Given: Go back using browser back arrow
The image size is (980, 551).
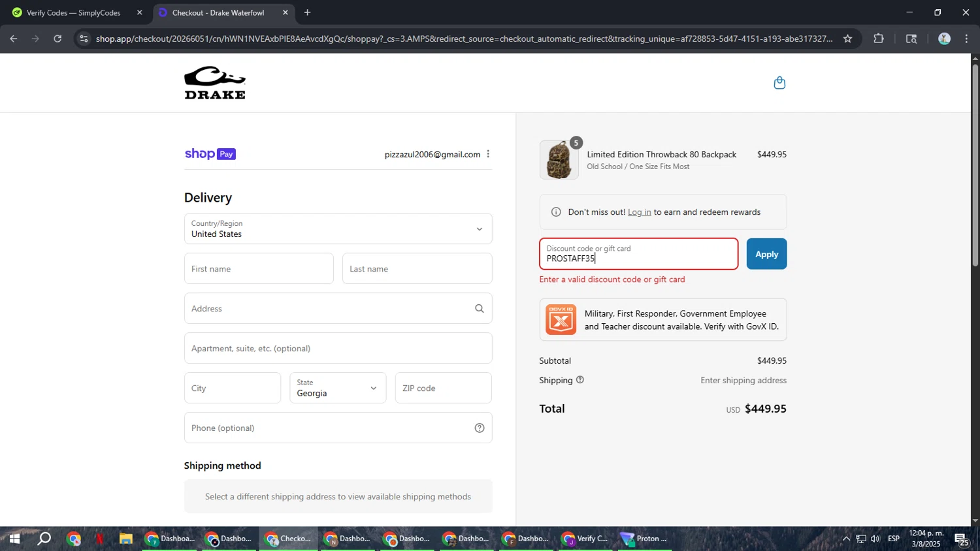Looking at the screenshot, I should click(14, 39).
